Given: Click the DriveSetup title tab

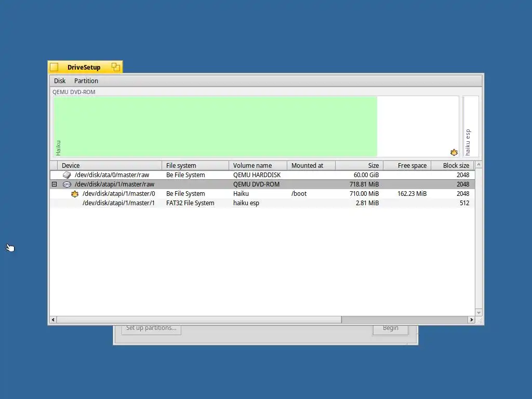Looking at the screenshot, I should (85, 67).
